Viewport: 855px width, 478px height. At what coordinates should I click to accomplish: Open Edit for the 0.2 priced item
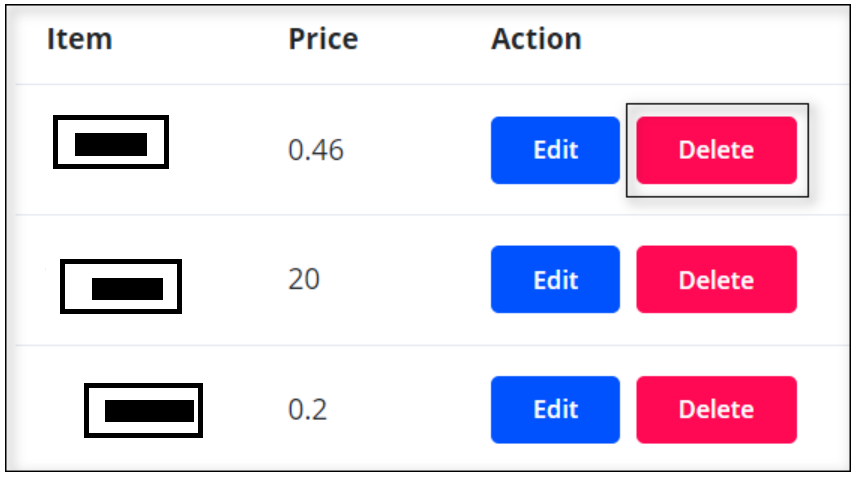(555, 410)
